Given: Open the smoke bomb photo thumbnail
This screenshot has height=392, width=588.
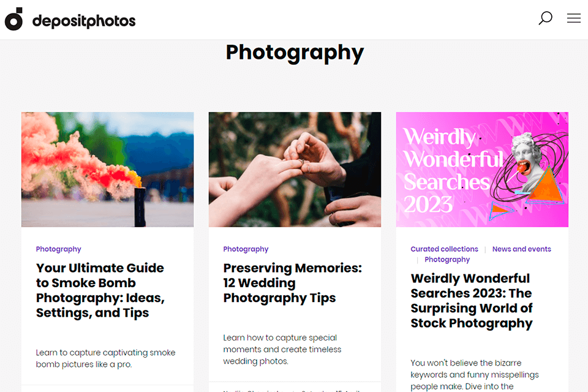Looking at the screenshot, I should click(108, 170).
